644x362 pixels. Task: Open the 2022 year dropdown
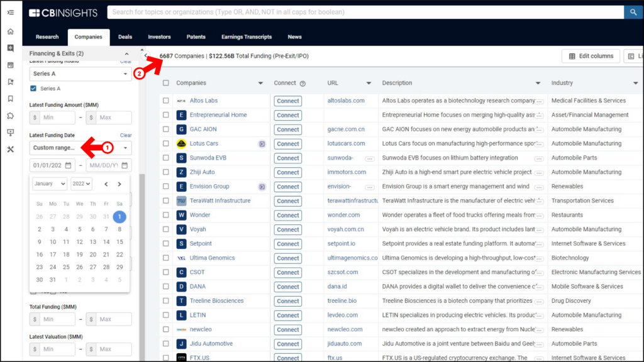tap(81, 184)
